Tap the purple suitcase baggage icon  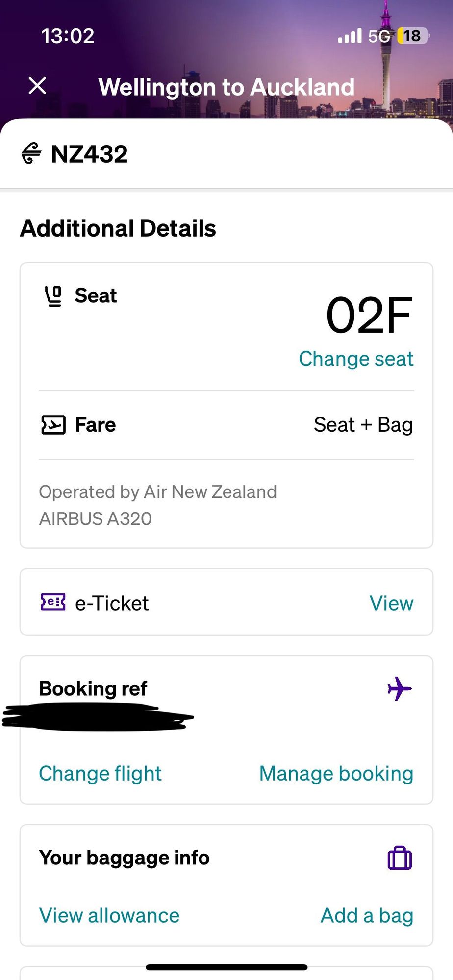point(400,858)
